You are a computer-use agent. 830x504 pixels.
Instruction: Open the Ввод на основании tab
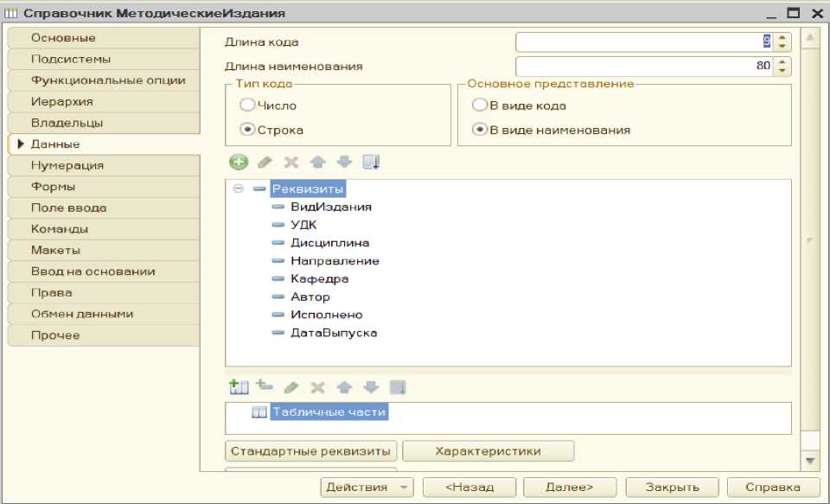coord(105,271)
